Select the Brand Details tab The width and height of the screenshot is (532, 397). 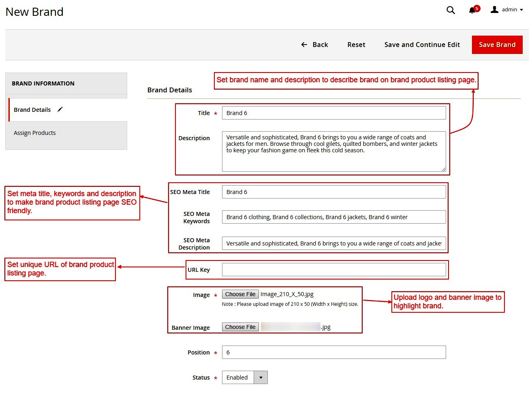tap(32, 110)
